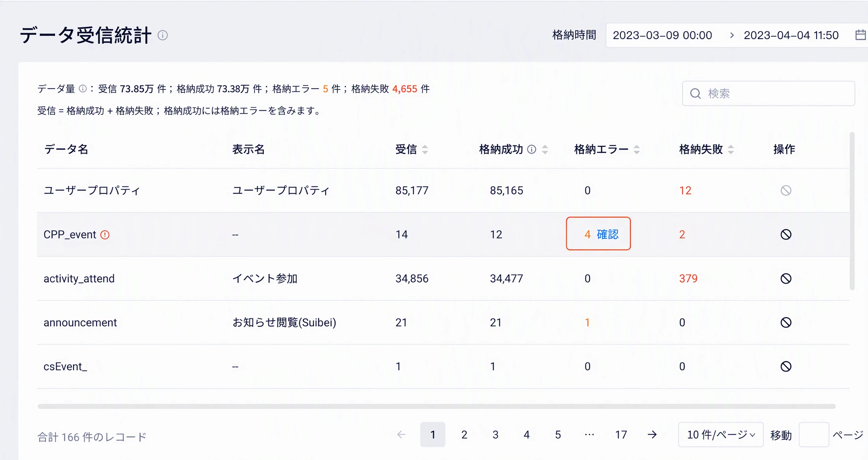This screenshot has height=460, width=868.
Task: Sort by 格納失敗 column arrows
Action: 731,150
